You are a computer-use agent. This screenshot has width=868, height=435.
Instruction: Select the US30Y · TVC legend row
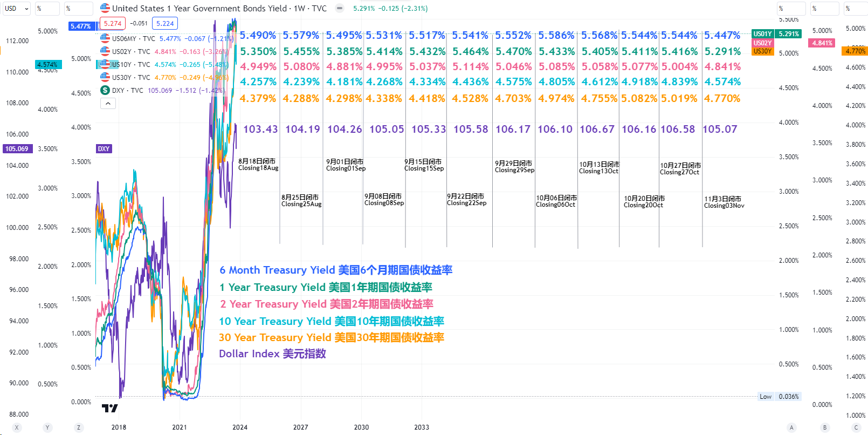tap(164, 77)
